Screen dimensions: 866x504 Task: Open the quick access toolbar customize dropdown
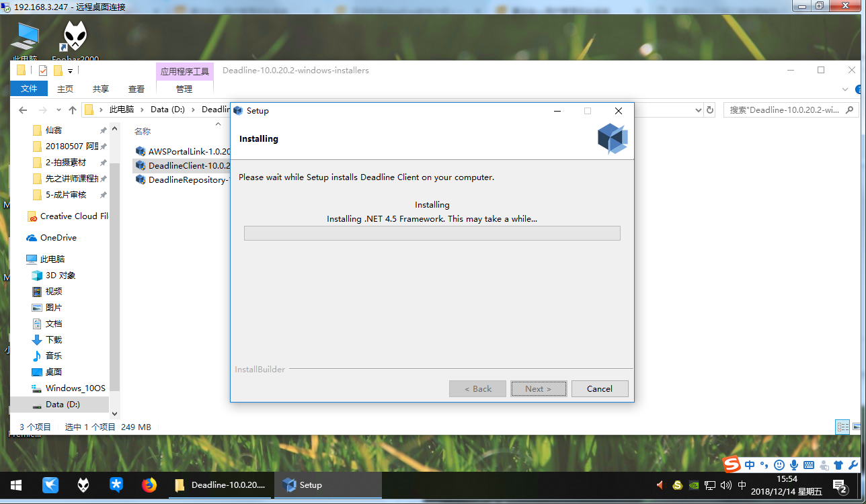[71, 71]
